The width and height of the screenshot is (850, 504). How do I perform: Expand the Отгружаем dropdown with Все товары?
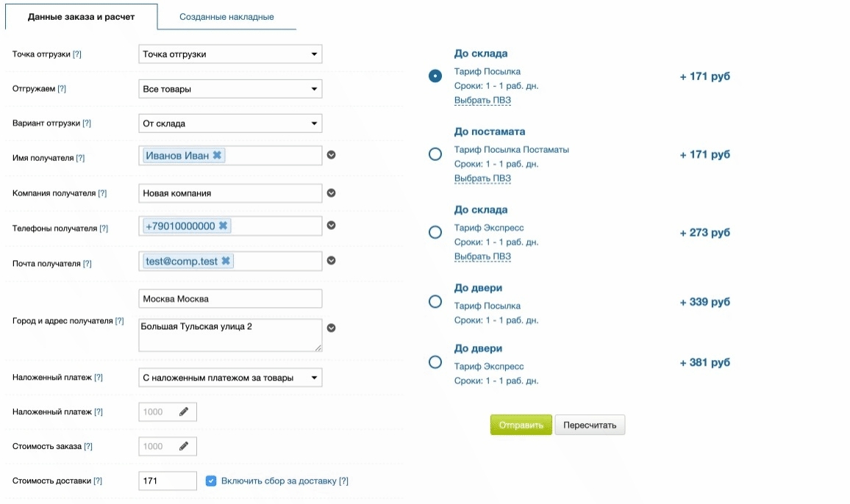click(x=230, y=89)
